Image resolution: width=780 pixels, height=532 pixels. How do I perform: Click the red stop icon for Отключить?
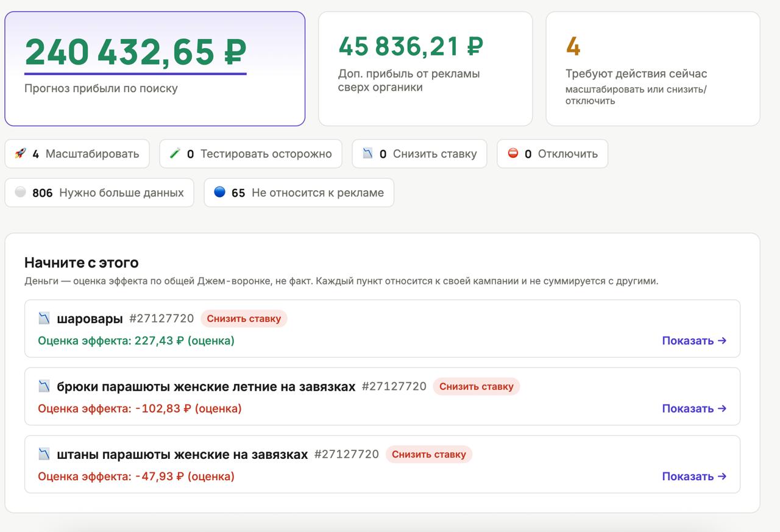click(512, 154)
